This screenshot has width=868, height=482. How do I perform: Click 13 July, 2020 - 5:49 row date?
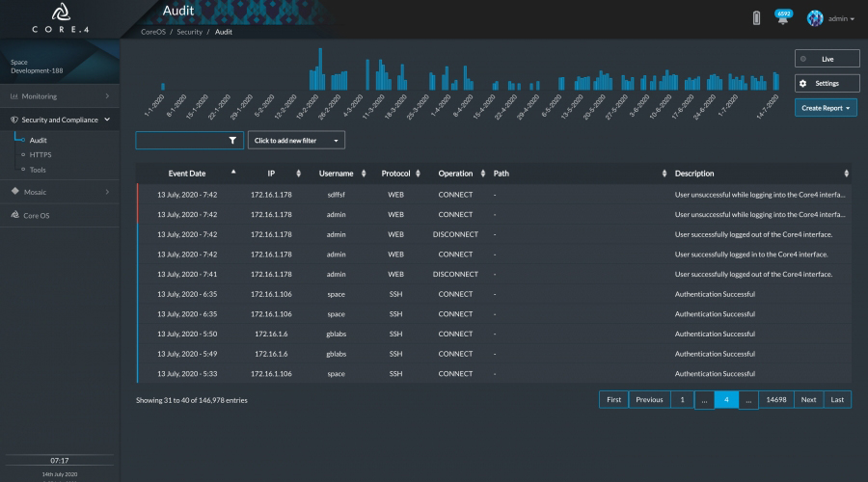(187, 354)
